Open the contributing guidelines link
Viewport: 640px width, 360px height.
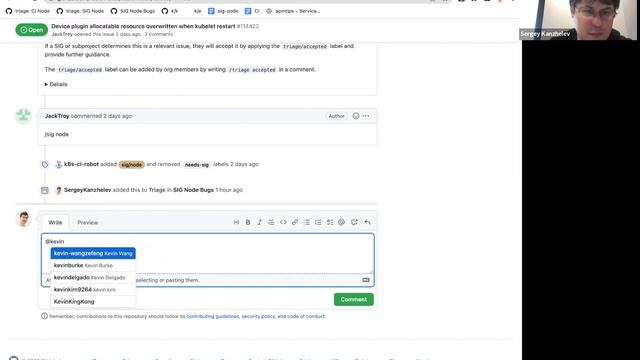coord(213,316)
